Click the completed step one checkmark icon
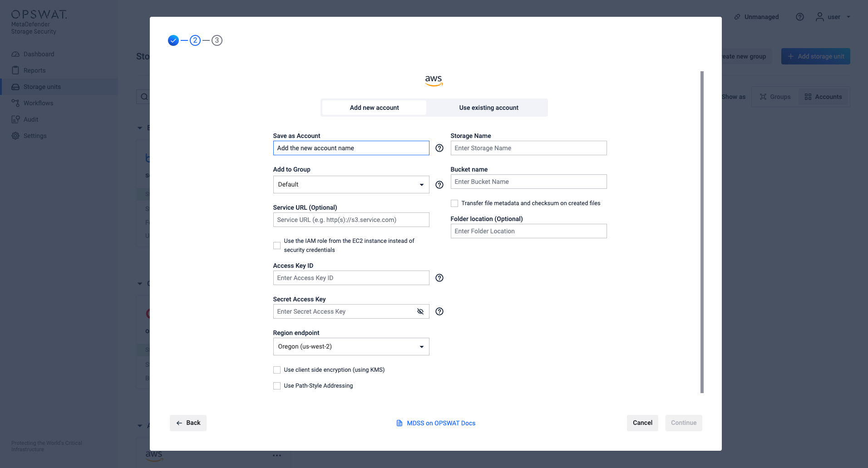868x468 pixels. point(173,40)
